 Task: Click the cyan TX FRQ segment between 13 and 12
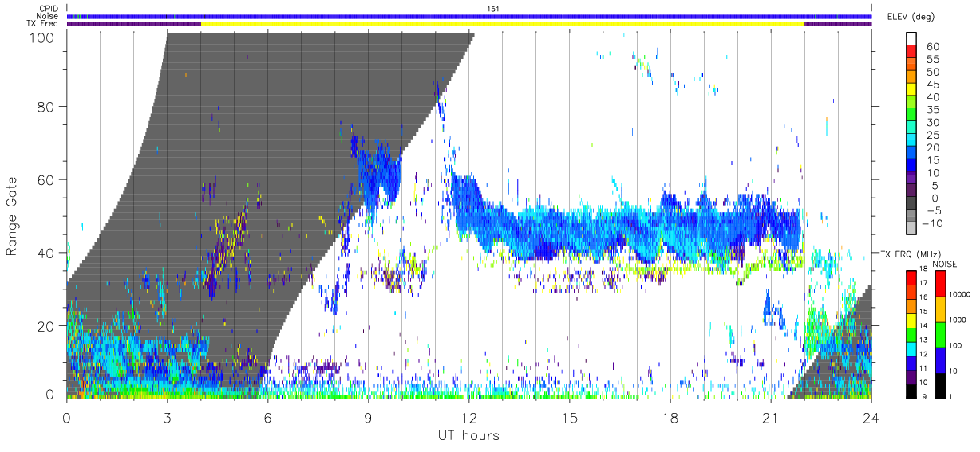click(x=911, y=348)
